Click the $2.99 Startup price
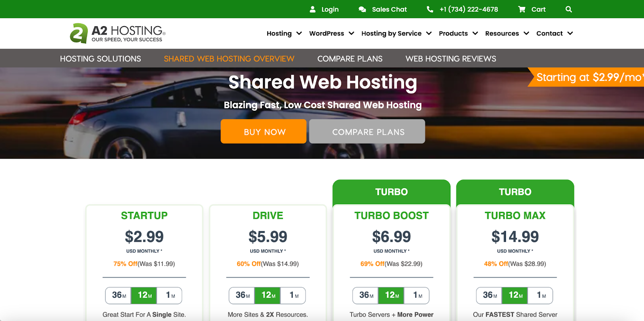Screen dimensions: 644x321 pyautogui.click(x=144, y=237)
